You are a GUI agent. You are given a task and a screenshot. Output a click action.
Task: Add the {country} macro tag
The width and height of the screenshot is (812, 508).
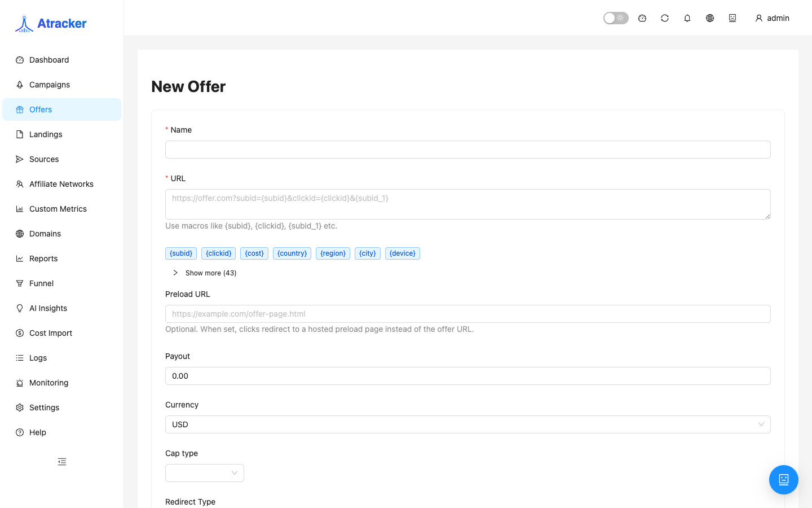point(292,253)
